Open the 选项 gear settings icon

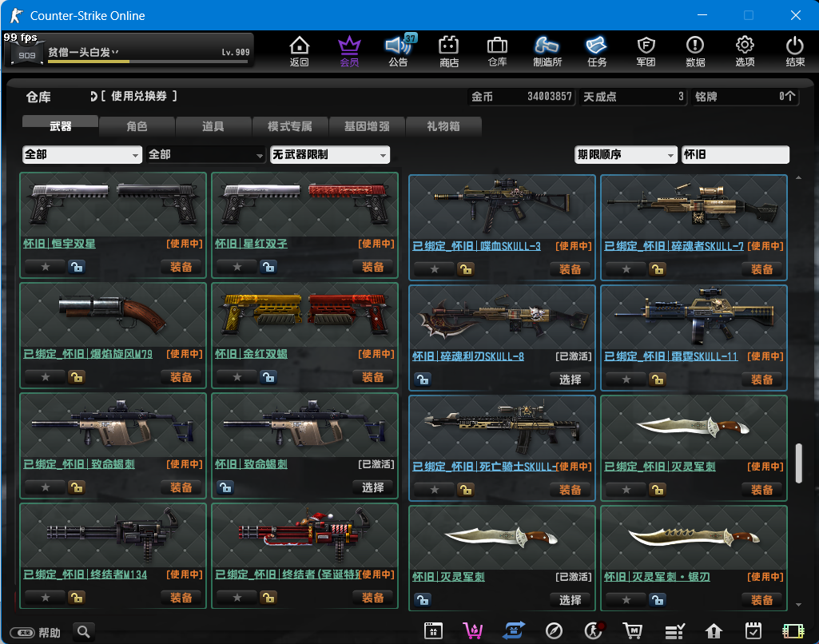[x=745, y=51]
